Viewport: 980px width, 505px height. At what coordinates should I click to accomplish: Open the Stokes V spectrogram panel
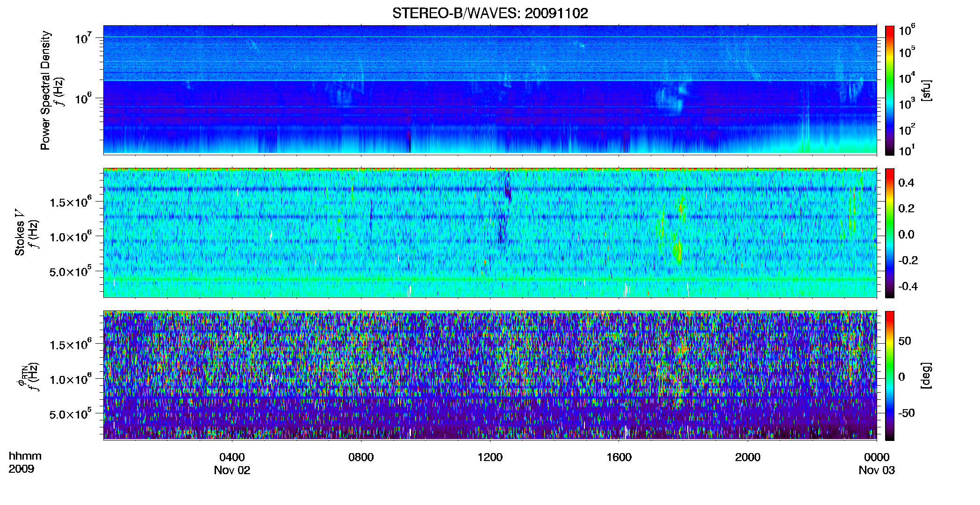(490, 232)
